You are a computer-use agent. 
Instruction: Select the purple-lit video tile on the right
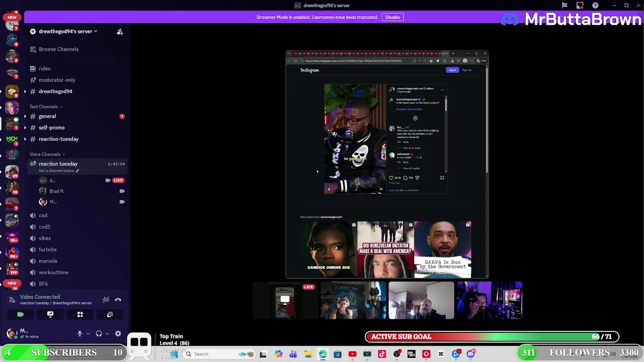[490, 301]
